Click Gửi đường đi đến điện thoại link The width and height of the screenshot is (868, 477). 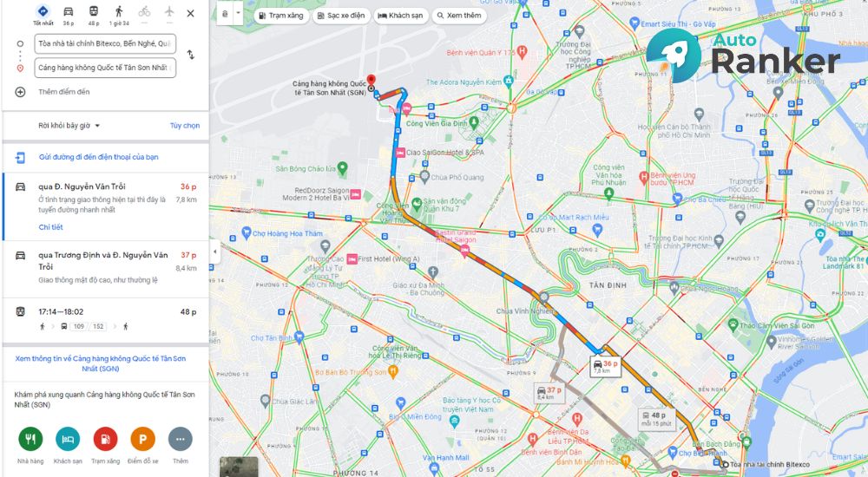point(99,157)
